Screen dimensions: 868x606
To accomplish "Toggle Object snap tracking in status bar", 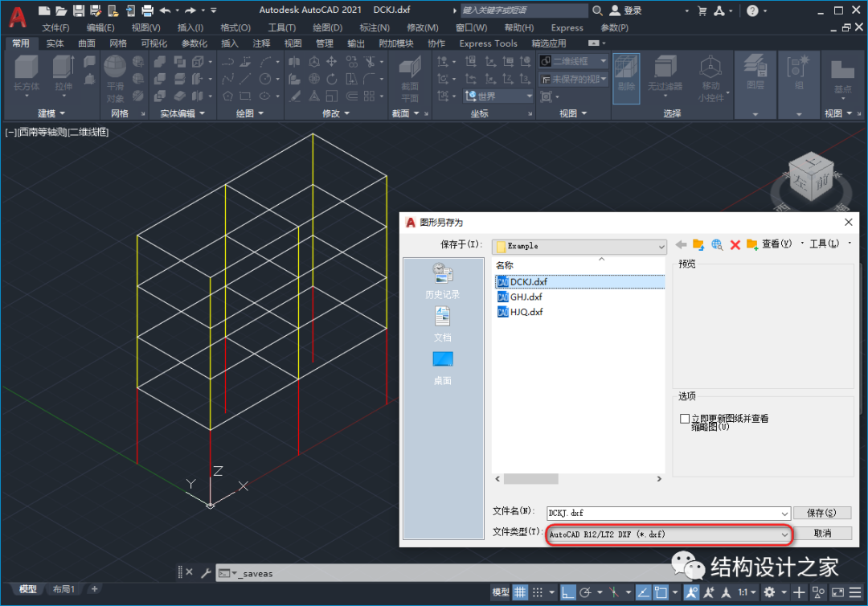I will click(643, 592).
